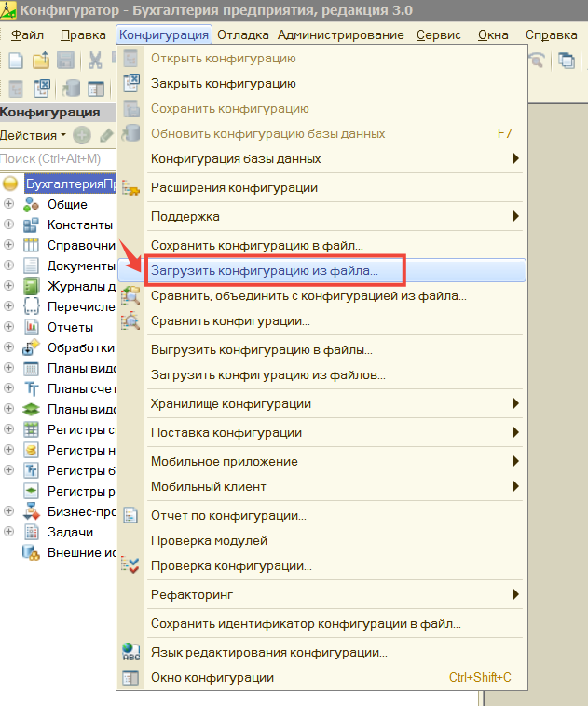Choose Загрузить конфигурацию из файлов
588x706 pixels.
click(x=321, y=375)
